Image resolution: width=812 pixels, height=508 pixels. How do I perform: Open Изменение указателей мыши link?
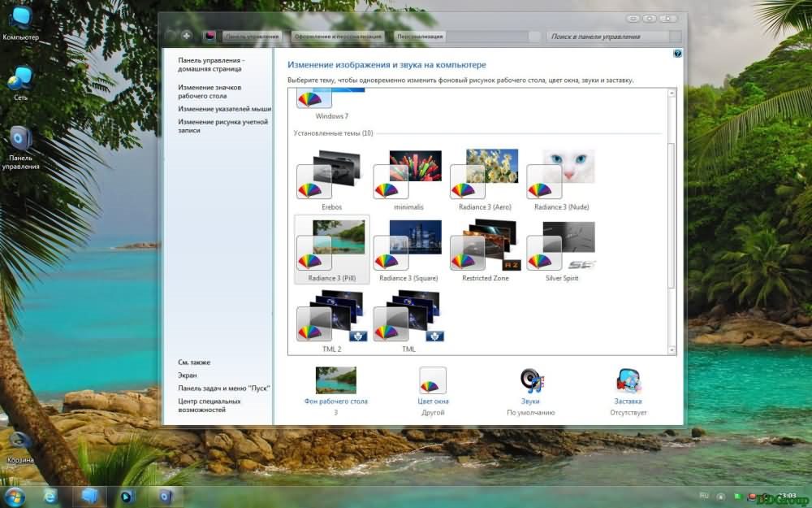[x=225, y=108]
